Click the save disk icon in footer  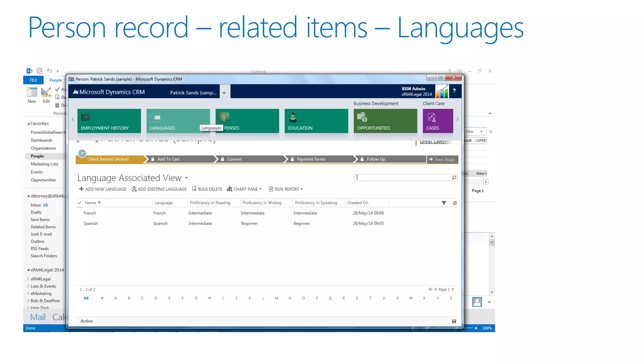pos(454,321)
